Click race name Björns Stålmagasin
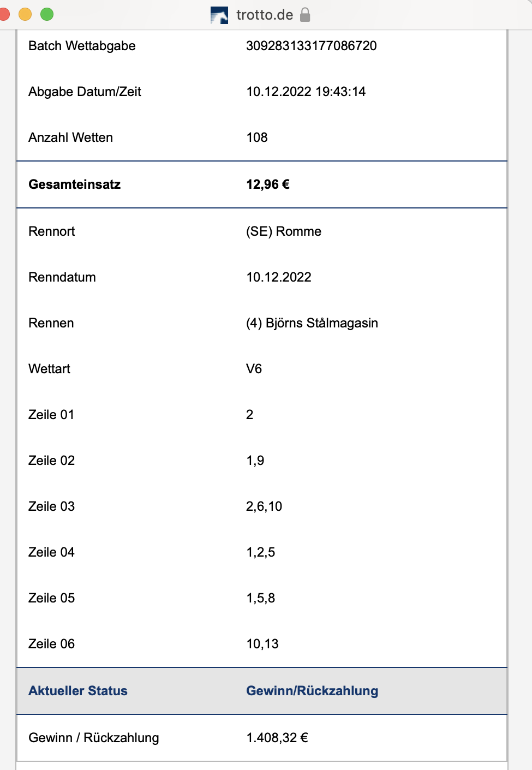Screen dimensions: 532x770 (322, 323)
